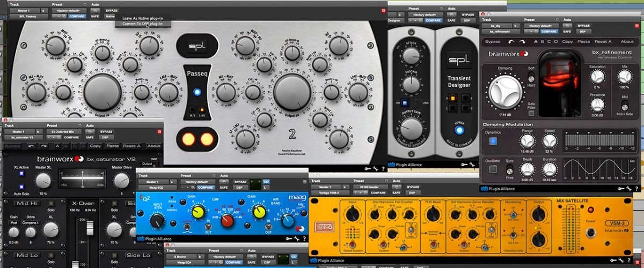Screen dimensions: 644x268
Task: Enable Solo Filter in bx_refinement
Action: tap(531, 114)
